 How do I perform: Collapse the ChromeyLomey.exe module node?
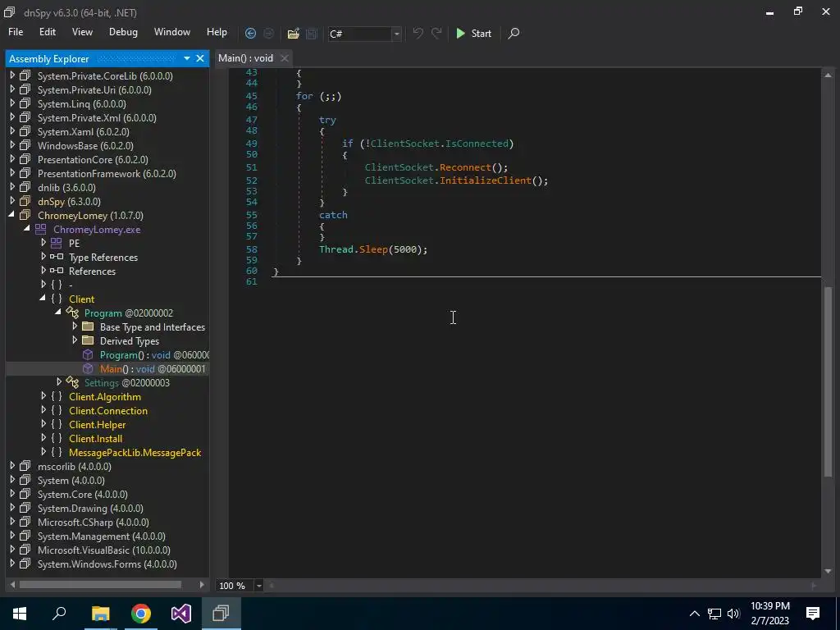coord(27,229)
